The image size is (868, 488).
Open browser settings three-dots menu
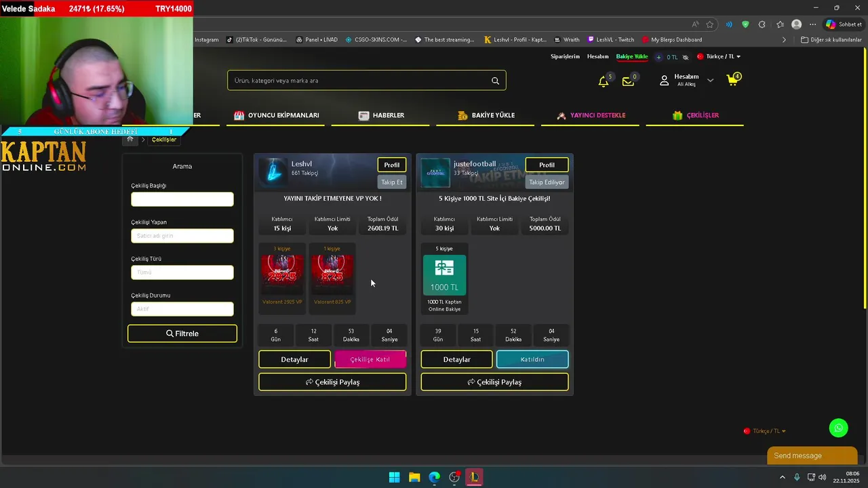812,24
